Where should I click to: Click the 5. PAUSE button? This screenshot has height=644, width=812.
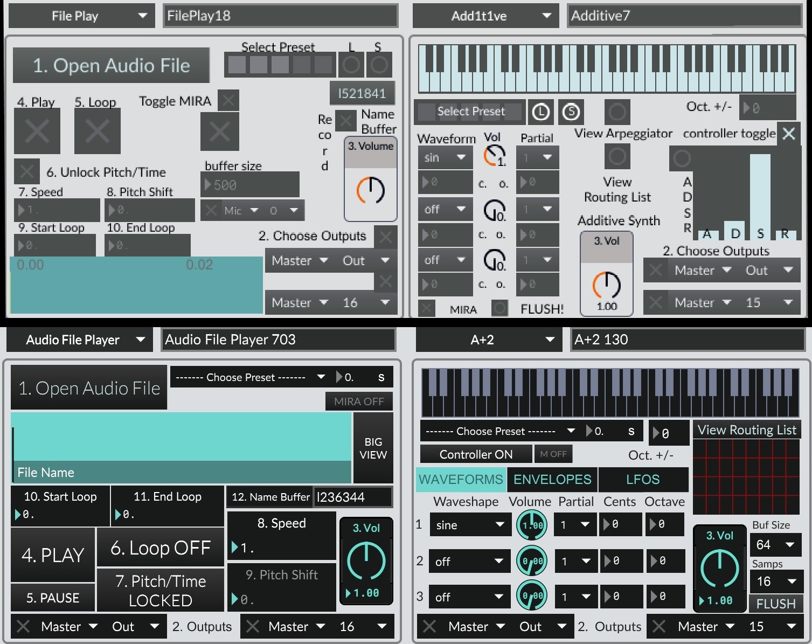coord(53,598)
